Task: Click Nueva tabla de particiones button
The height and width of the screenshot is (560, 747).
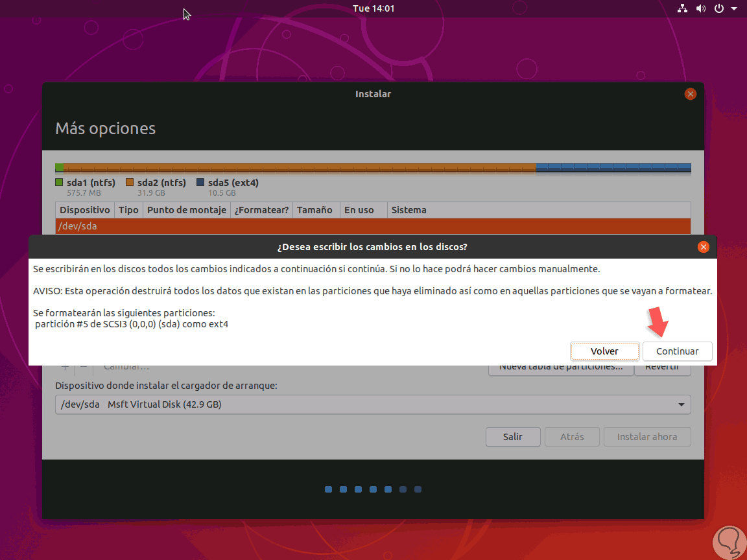Action: (x=561, y=371)
